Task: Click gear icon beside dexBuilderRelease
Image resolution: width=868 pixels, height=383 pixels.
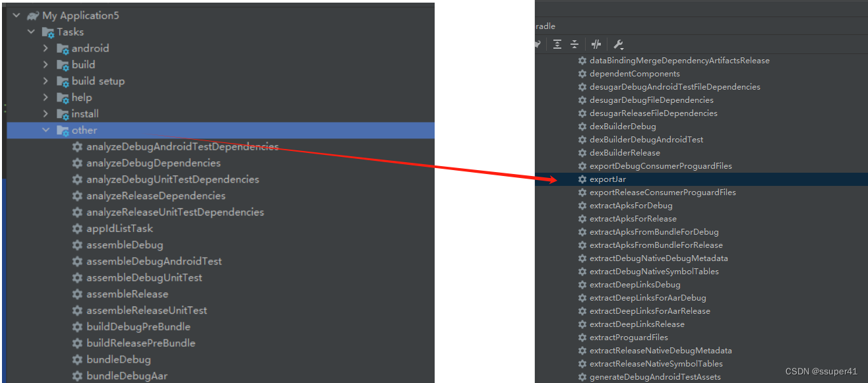Action: (x=582, y=153)
